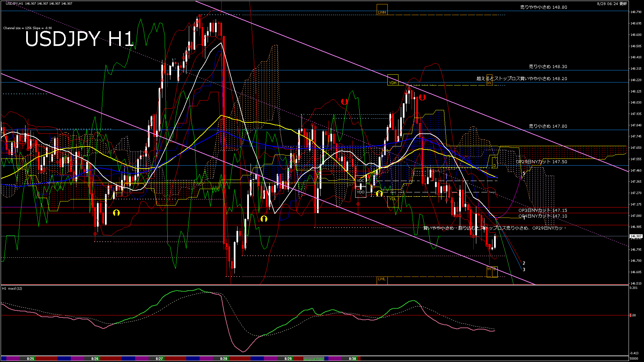Click Channel size and Slope info text
644x362 pixels.
[28, 28]
